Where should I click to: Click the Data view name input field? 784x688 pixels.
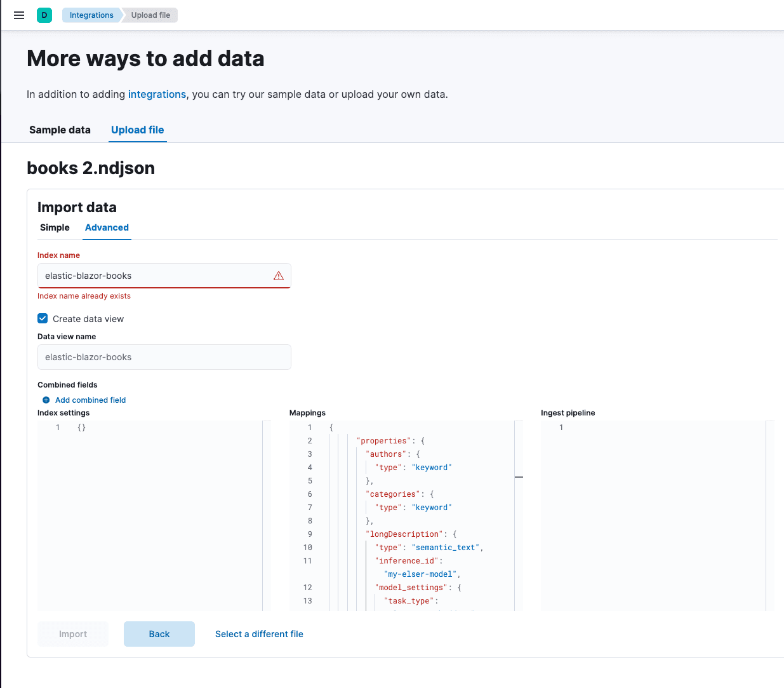coord(164,357)
